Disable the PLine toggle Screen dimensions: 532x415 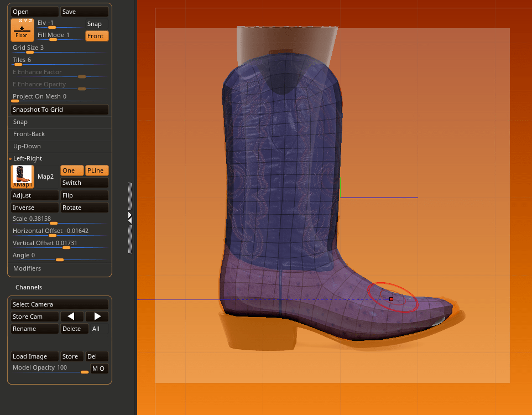coord(96,170)
